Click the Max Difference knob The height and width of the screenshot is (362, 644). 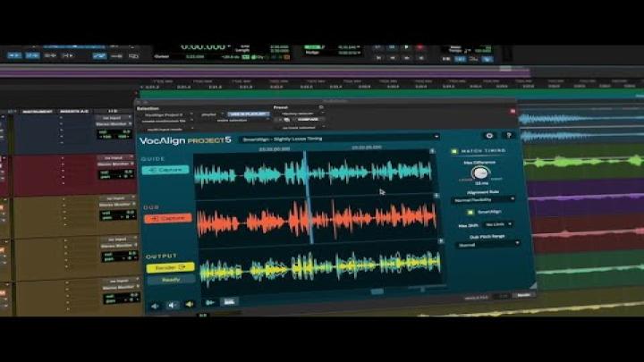point(480,173)
